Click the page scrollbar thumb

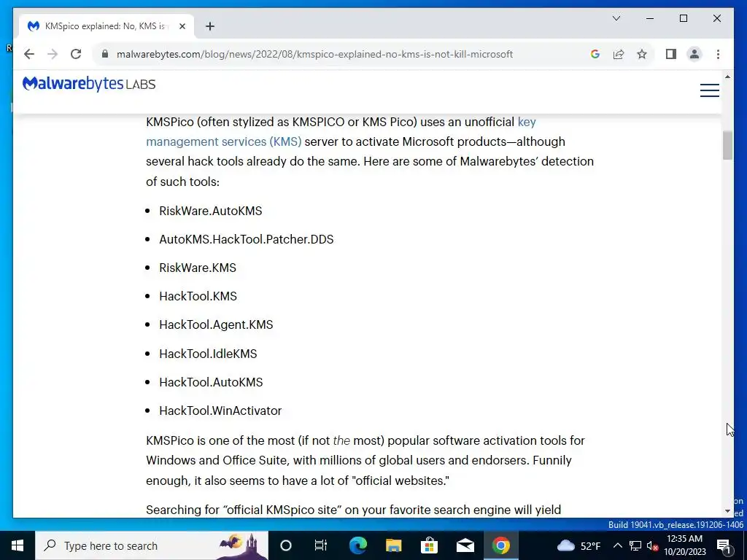(x=727, y=146)
